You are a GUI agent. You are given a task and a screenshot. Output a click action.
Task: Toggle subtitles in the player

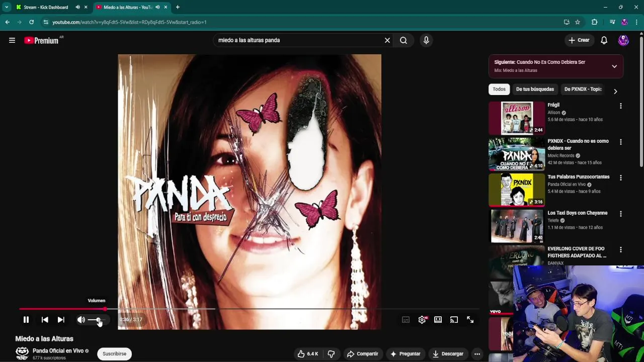[406, 320]
